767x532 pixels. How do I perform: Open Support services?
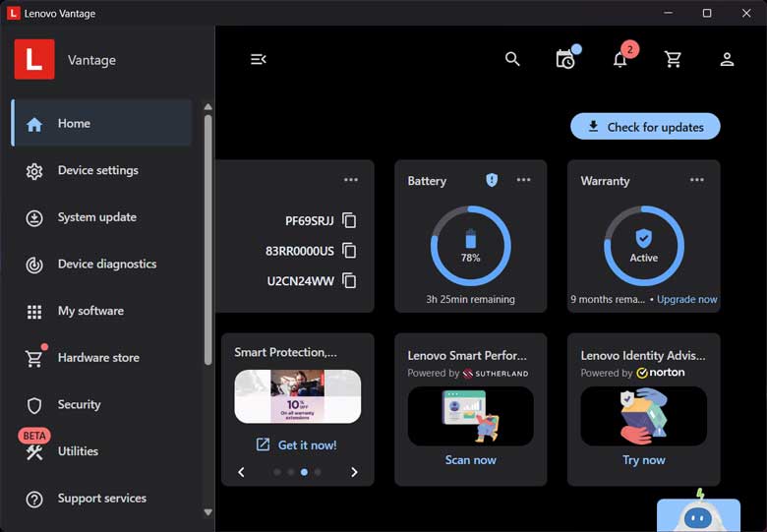[101, 499]
